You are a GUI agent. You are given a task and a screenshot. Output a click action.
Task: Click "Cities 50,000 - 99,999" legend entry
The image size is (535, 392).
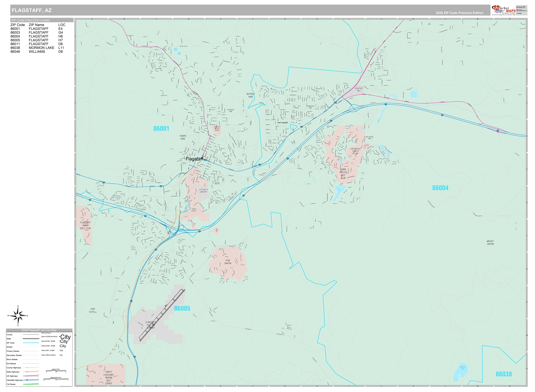(48, 341)
